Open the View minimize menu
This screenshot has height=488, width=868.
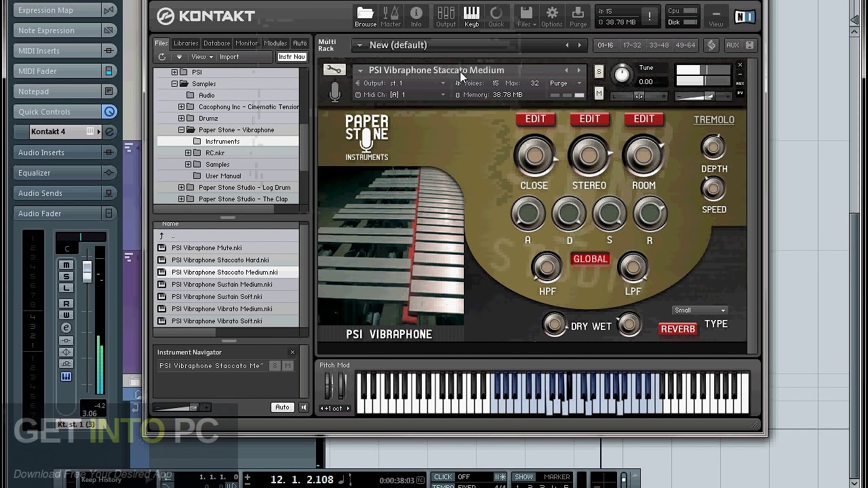point(716,16)
